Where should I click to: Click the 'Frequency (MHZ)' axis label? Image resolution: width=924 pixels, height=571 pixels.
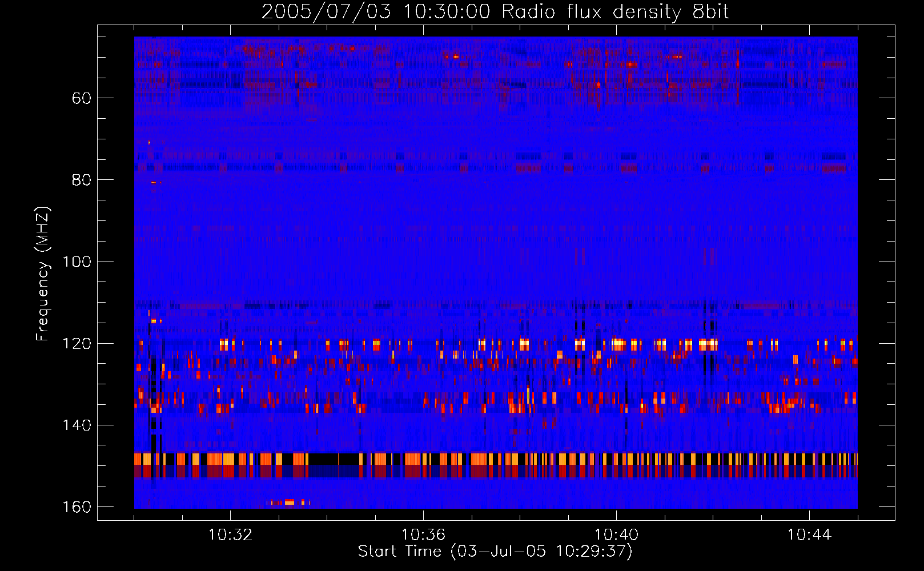click(x=43, y=274)
